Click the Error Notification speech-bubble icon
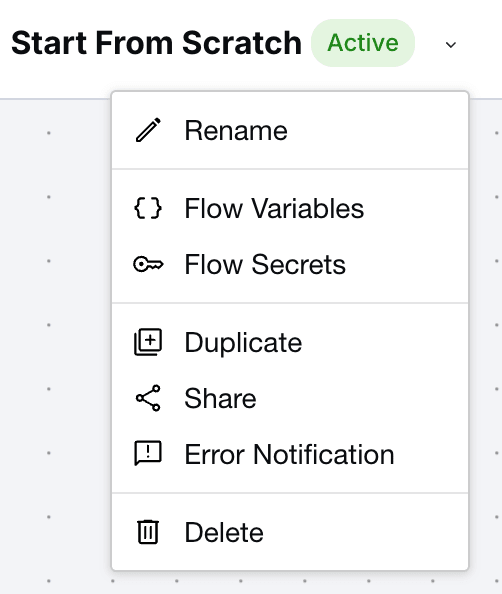This screenshot has width=502, height=594. (x=148, y=453)
